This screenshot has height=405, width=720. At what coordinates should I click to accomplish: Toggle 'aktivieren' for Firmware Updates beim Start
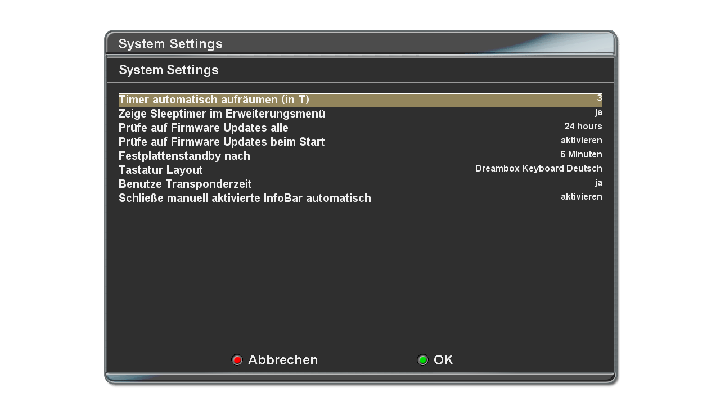(x=581, y=140)
